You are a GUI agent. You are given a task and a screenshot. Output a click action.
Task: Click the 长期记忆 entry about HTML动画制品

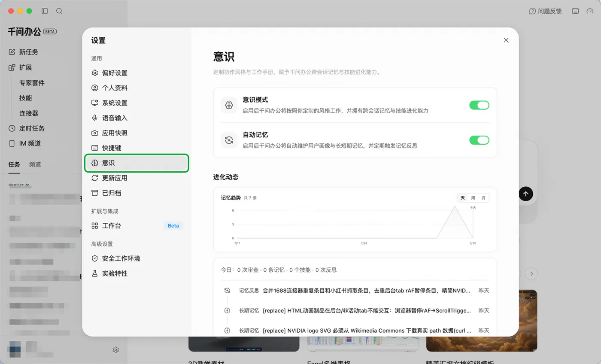(x=355, y=311)
